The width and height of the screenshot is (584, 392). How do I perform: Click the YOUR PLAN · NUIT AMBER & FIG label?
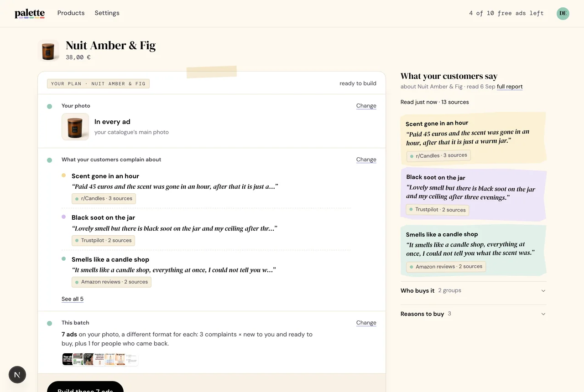(x=98, y=84)
